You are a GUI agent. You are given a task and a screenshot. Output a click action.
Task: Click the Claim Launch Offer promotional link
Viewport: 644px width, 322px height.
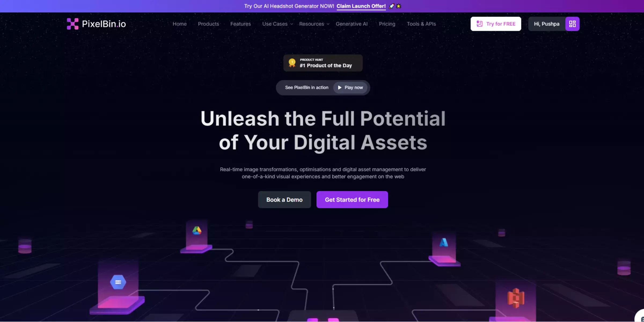coord(361,6)
